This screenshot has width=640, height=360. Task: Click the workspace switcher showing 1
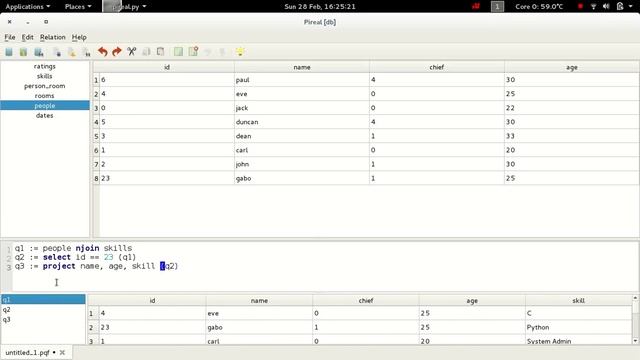(x=497, y=7)
